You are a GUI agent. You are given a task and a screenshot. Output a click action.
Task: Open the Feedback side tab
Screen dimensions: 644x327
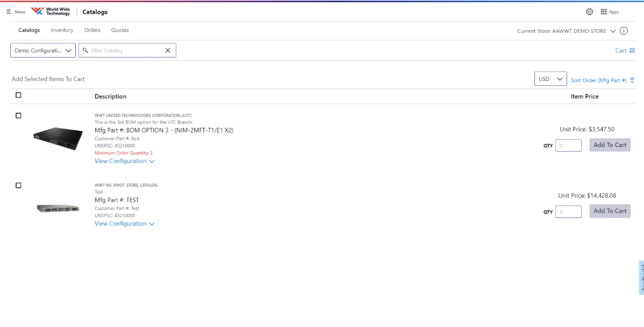(641, 277)
